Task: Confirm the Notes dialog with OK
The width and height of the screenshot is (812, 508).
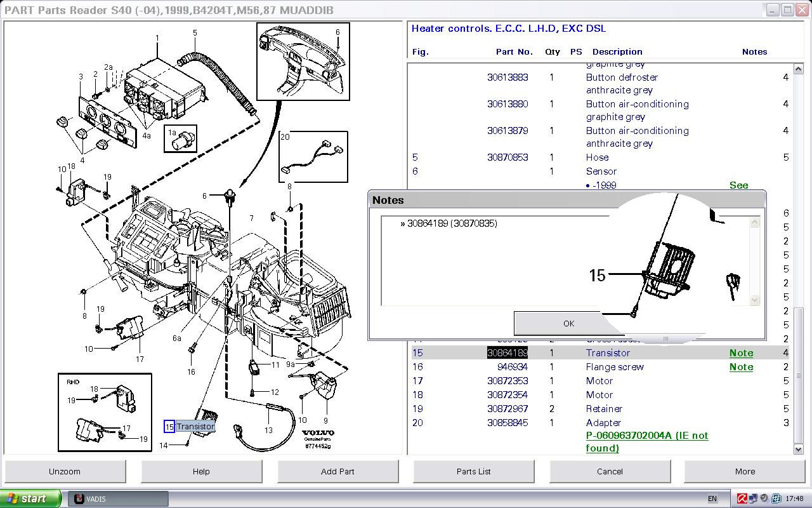Action: 568,323
